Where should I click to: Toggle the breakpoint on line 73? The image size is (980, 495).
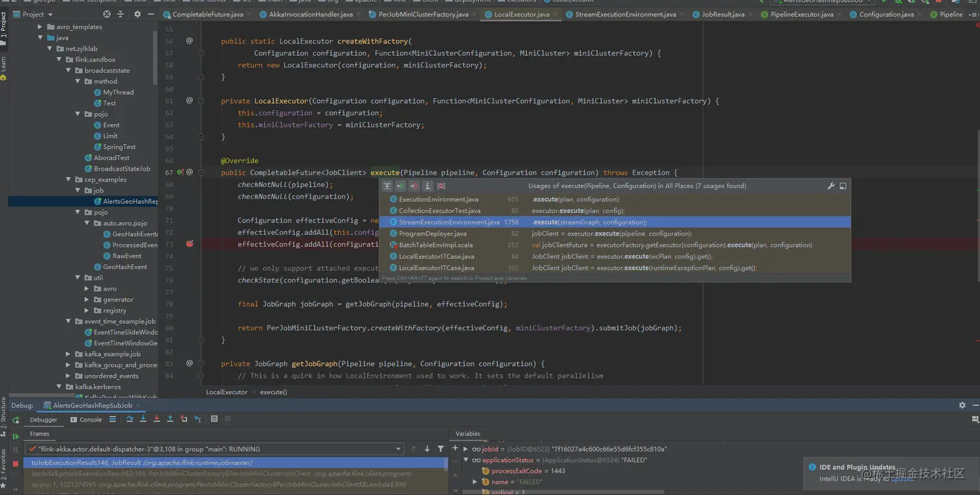click(x=189, y=244)
